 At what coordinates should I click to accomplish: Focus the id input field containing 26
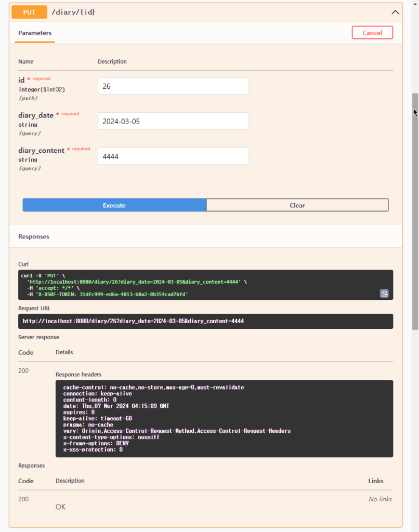coord(173,86)
